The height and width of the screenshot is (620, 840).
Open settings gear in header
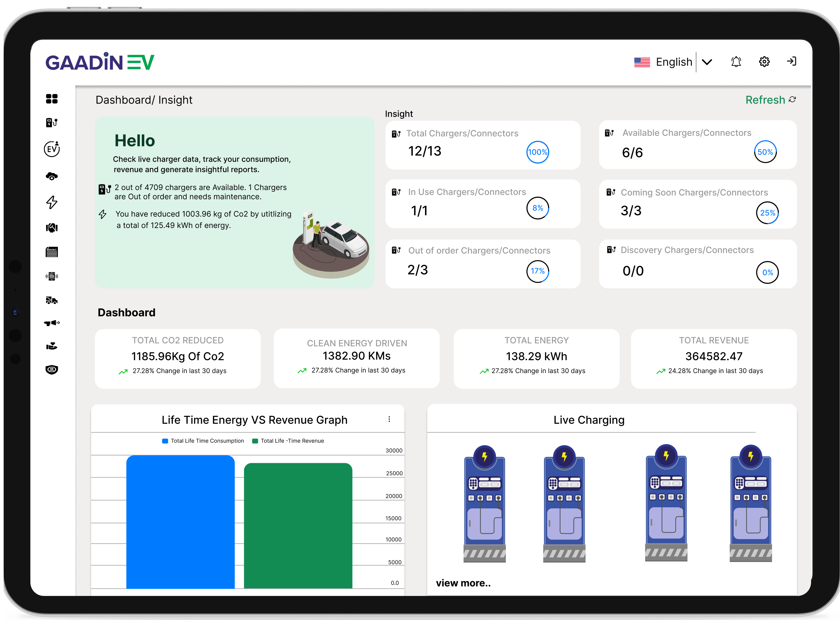pyautogui.click(x=764, y=62)
